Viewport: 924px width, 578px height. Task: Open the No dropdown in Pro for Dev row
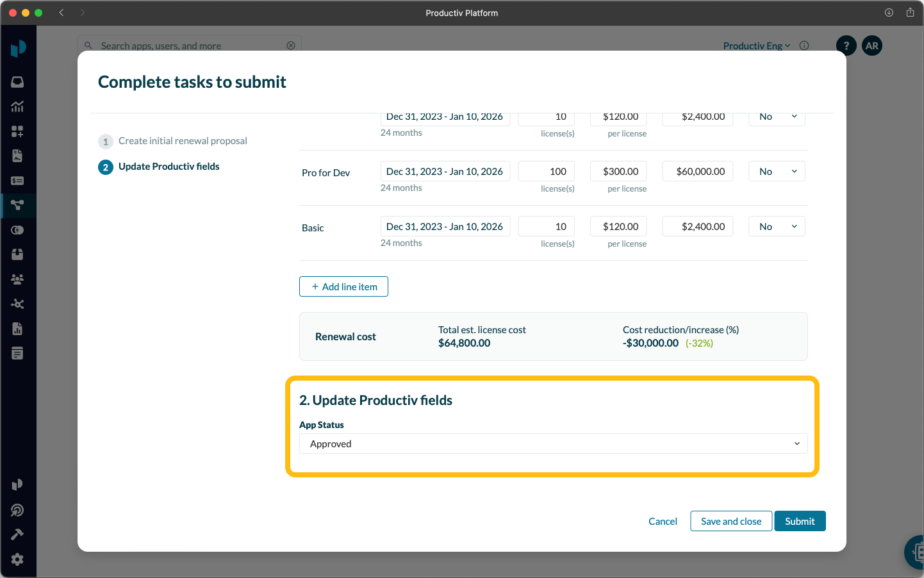point(777,171)
